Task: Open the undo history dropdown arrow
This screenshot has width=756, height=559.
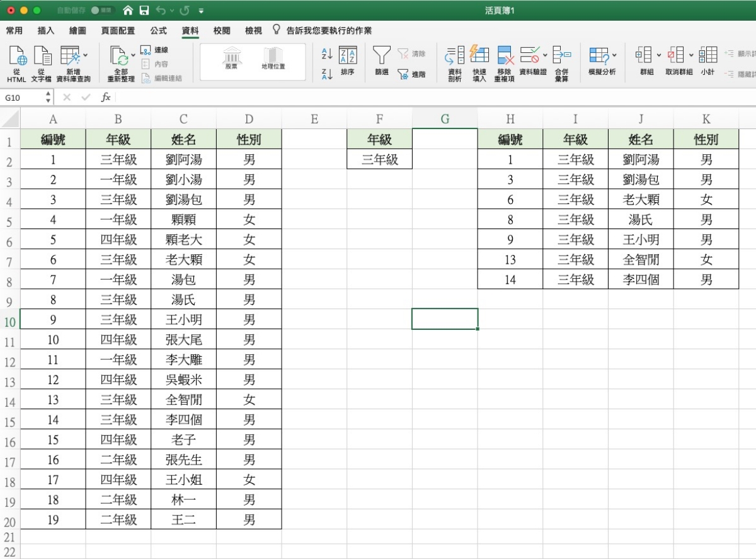Action: point(171,11)
